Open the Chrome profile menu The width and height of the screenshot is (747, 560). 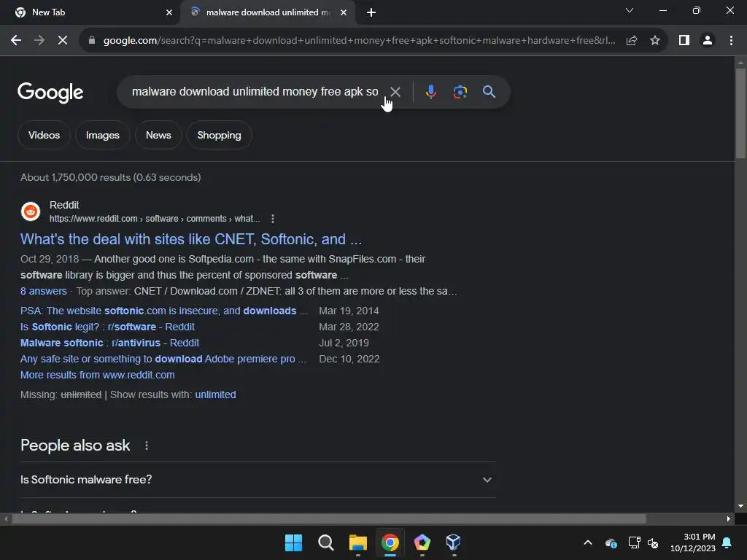708,41
